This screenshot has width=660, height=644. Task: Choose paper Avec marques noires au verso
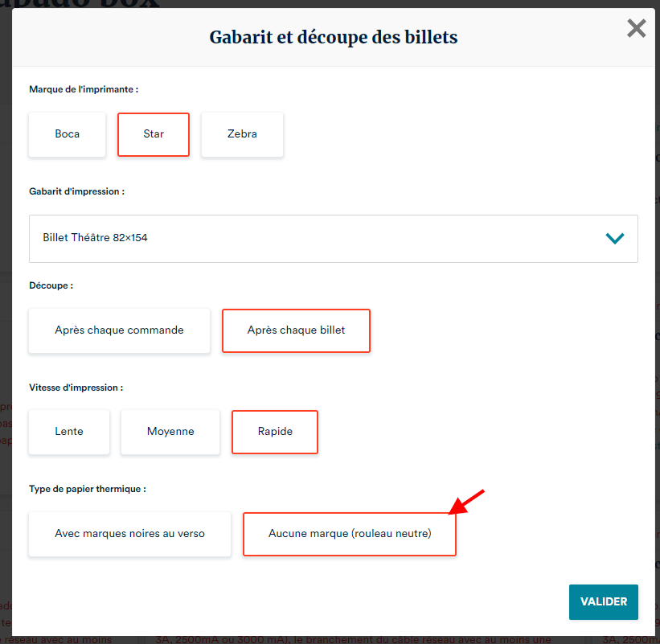click(130, 534)
